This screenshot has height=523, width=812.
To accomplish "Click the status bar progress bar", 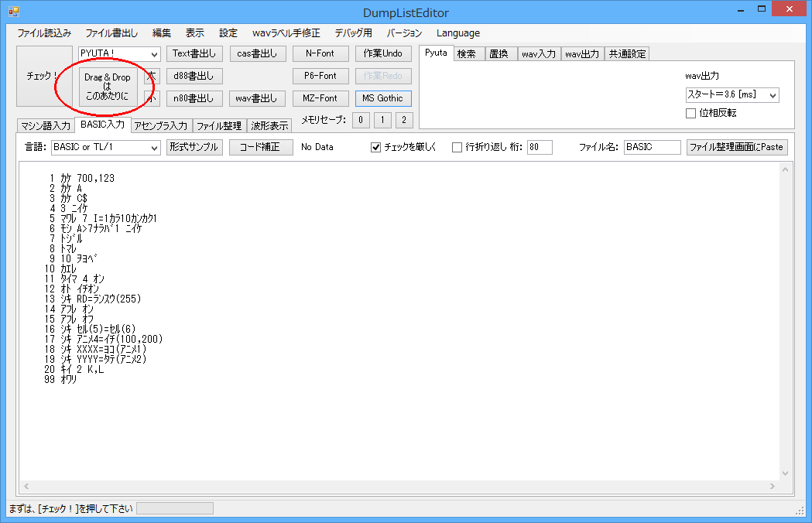I will click(175, 508).
